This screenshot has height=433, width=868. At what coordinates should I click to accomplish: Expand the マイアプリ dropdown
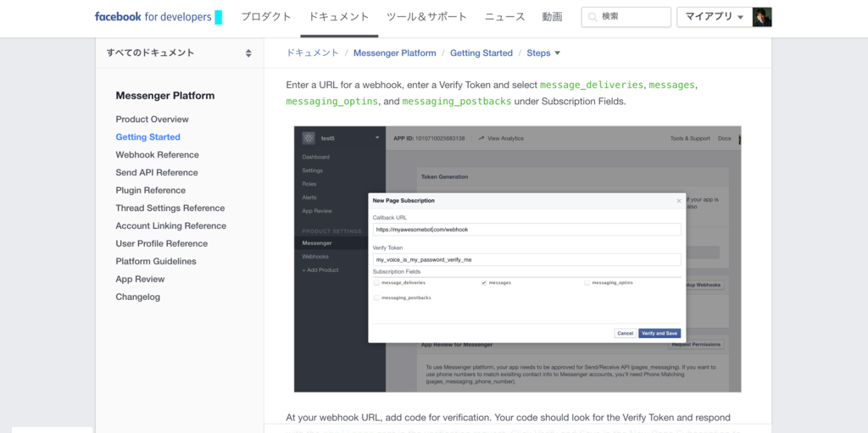click(x=714, y=17)
